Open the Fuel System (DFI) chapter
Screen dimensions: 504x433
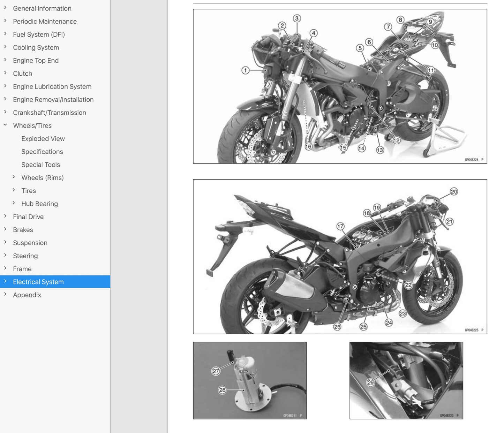(x=39, y=34)
